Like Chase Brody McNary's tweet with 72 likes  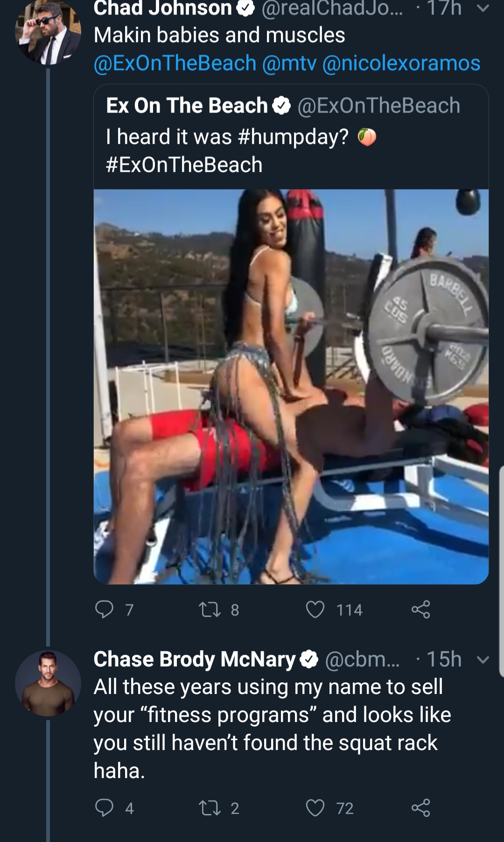(315, 807)
